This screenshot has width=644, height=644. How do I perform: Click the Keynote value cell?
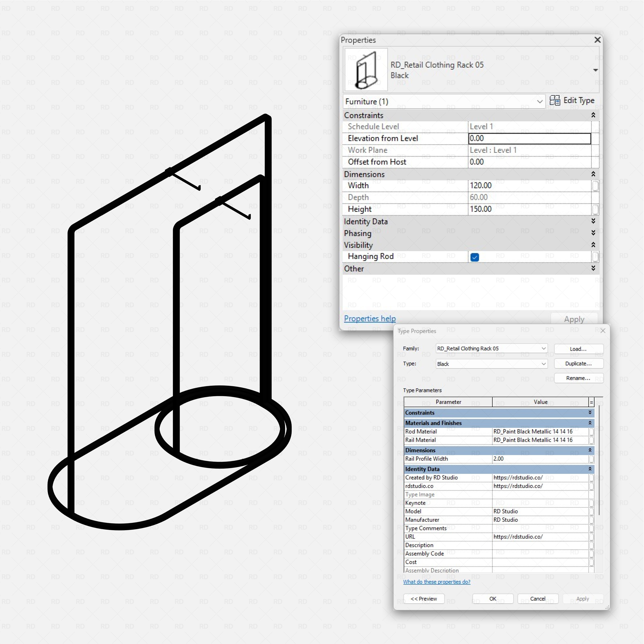pos(540,503)
